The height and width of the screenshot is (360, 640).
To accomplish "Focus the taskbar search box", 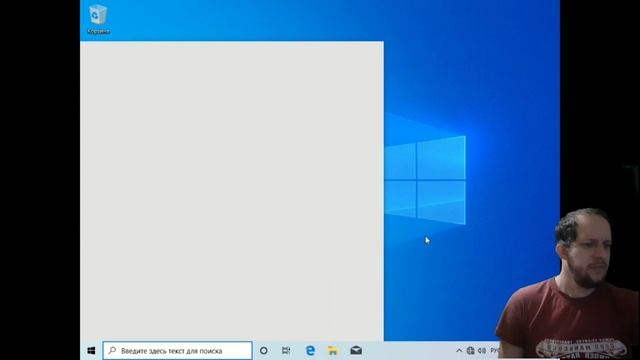I will pos(178,351).
